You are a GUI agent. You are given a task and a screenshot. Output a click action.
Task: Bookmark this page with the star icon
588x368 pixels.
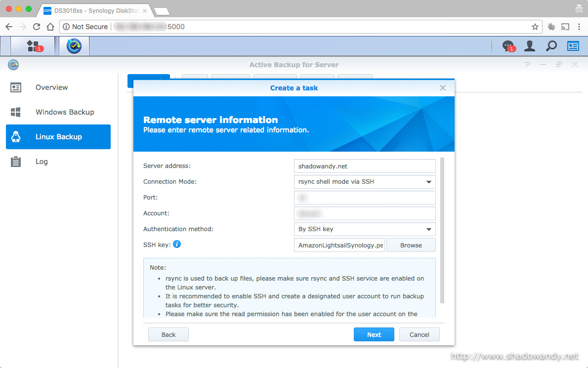pos(535,27)
